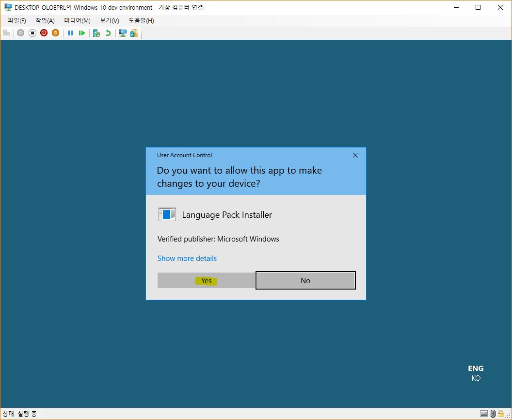Click the Language Pack Installer app icon

pos(167,214)
